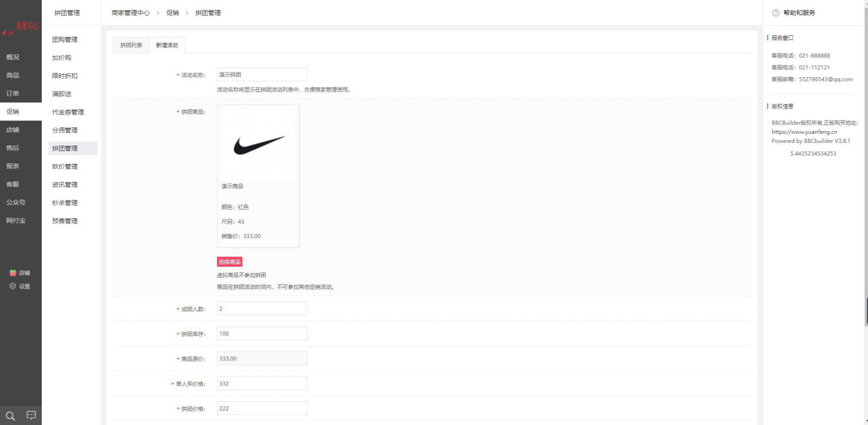
Task: Click the 销售价：333.00 text
Action: tap(241, 236)
